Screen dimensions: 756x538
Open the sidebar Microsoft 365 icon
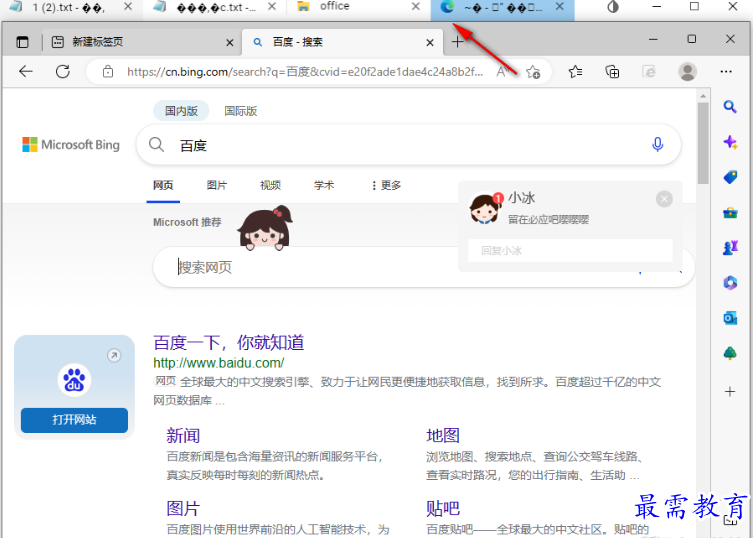click(x=730, y=282)
